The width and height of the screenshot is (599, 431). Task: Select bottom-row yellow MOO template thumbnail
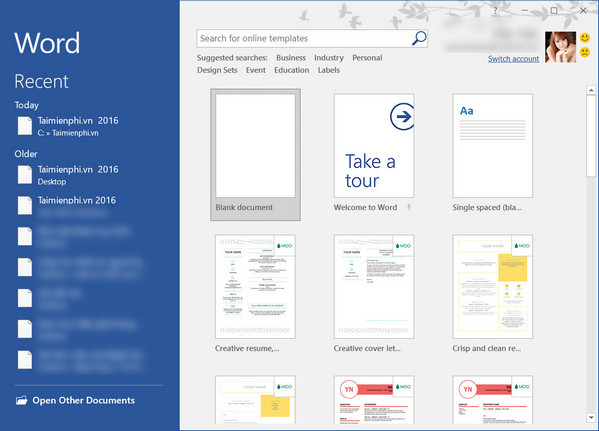[x=256, y=400]
